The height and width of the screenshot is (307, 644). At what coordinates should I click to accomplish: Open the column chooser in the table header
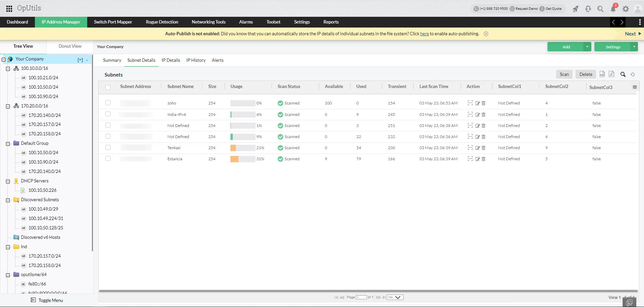pyautogui.click(x=635, y=87)
